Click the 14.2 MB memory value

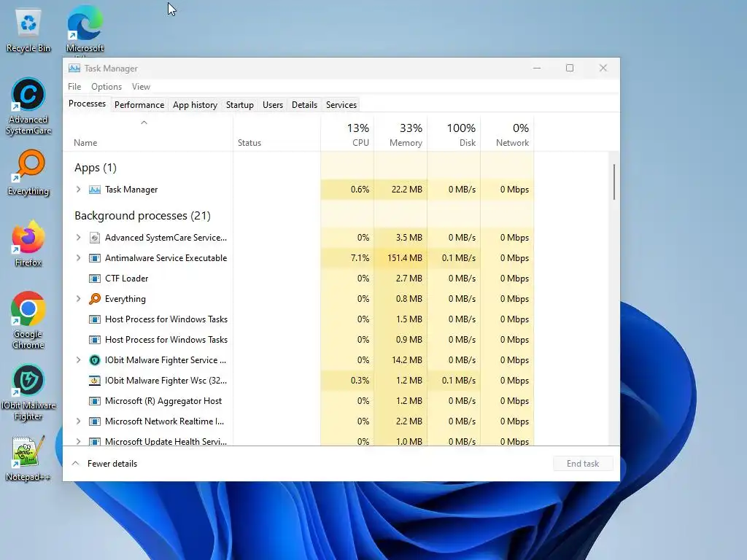pos(407,360)
